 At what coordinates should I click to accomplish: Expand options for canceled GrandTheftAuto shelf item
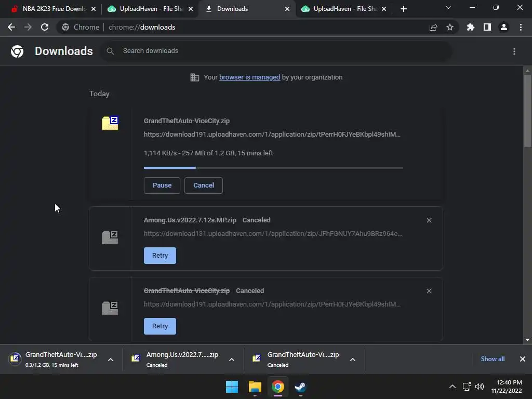pyautogui.click(x=353, y=360)
